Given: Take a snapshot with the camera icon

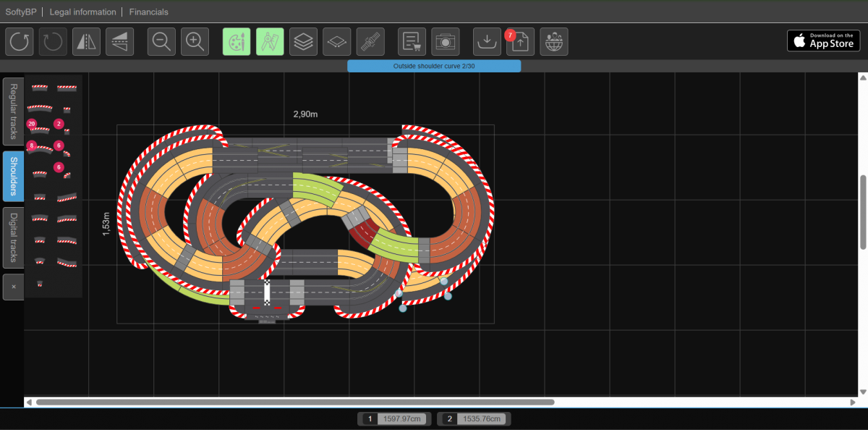Looking at the screenshot, I should point(446,42).
